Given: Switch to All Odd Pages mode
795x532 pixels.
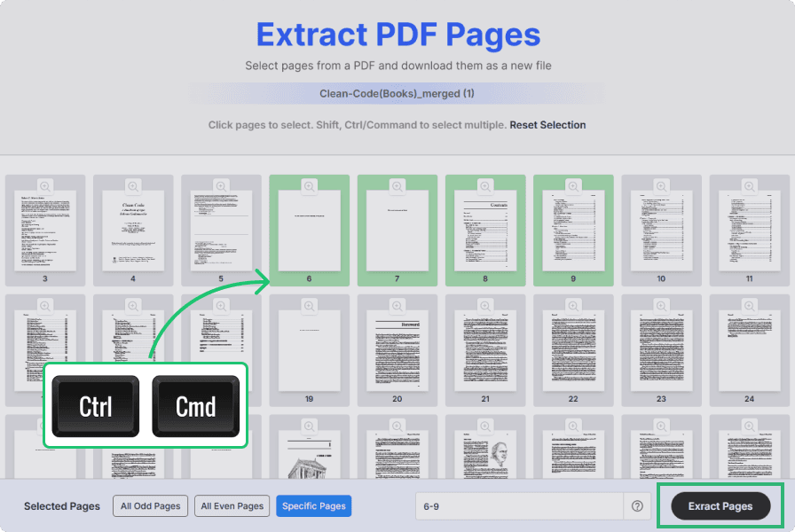Looking at the screenshot, I should click(150, 505).
